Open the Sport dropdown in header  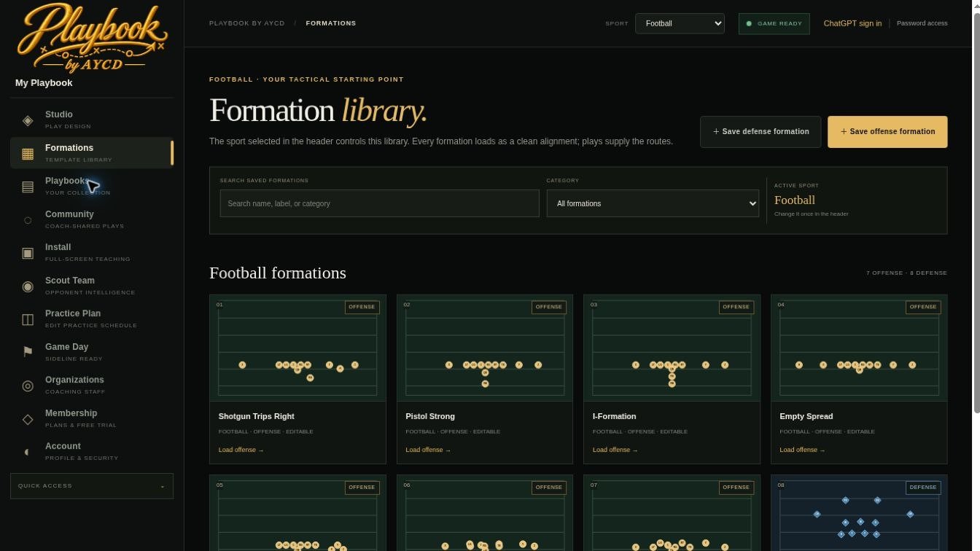pyautogui.click(x=680, y=23)
